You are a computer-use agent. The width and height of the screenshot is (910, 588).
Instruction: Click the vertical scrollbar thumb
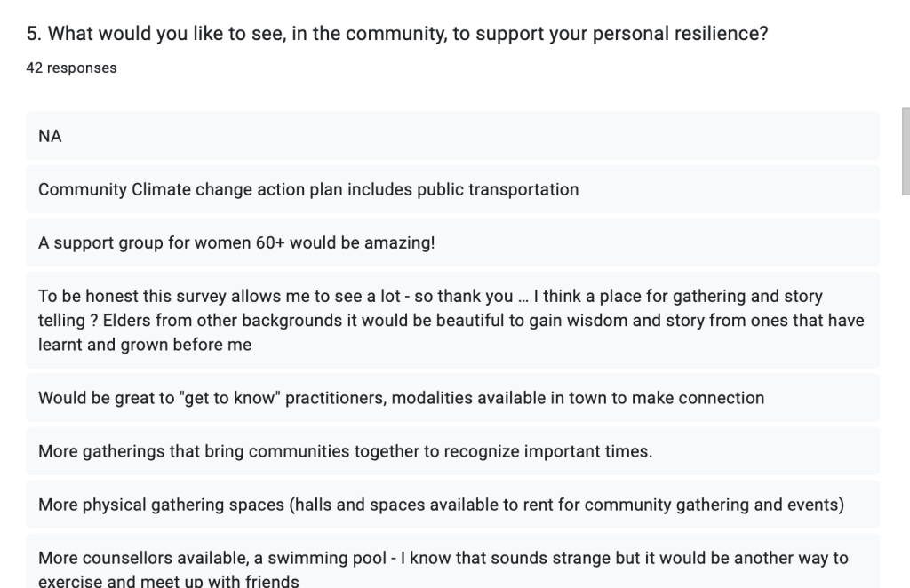[x=906, y=151]
